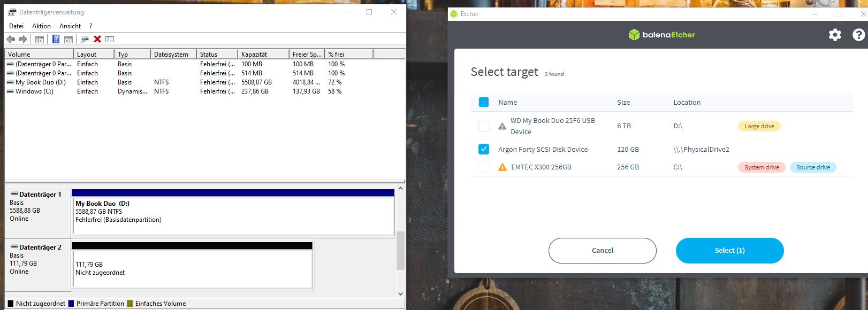Sort by the Volume column header
This screenshot has width=868, height=310.
pyautogui.click(x=39, y=54)
